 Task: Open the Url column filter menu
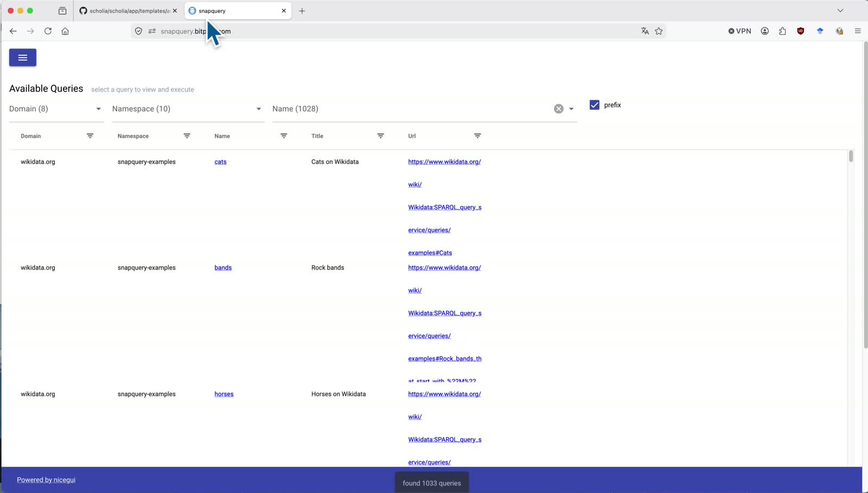click(x=477, y=136)
